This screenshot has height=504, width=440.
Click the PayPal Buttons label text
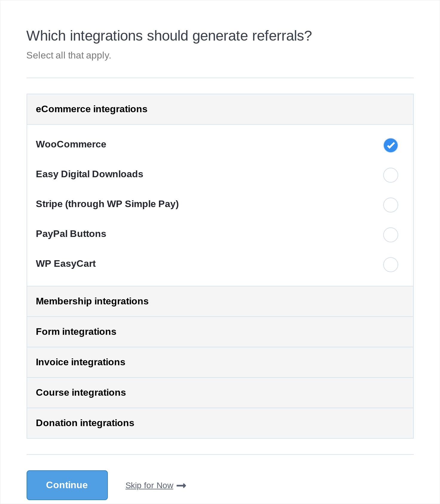click(x=71, y=234)
